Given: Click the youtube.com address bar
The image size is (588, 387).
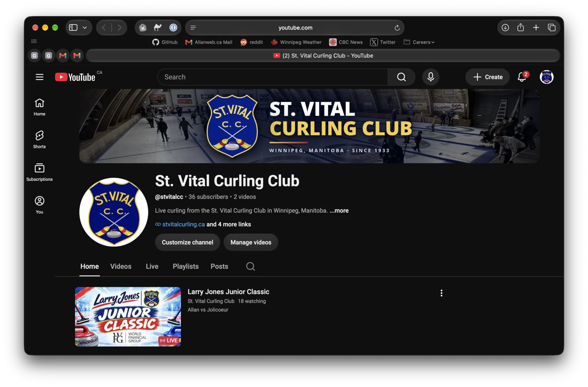Looking at the screenshot, I should [x=295, y=28].
